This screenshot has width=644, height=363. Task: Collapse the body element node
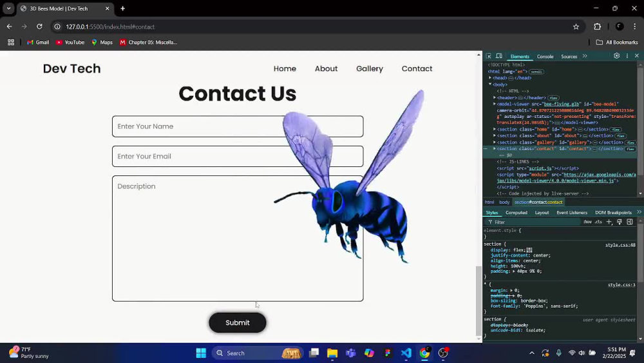tap(490, 84)
